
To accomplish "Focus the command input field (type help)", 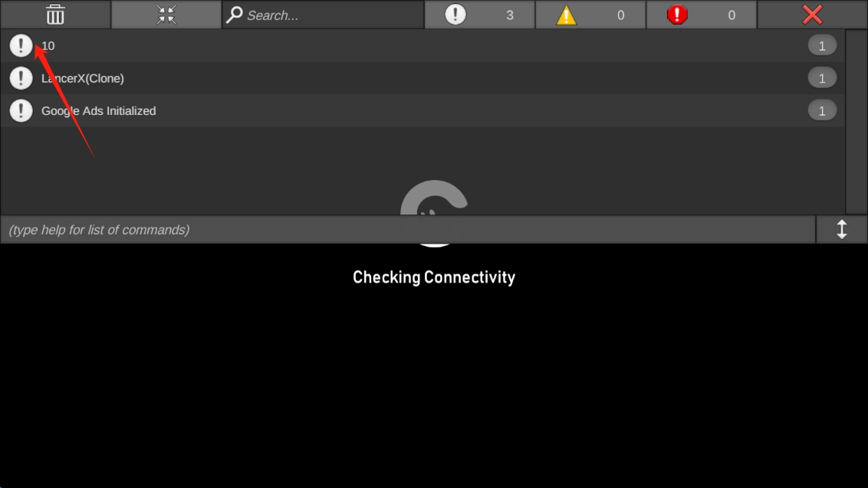I will (x=408, y=230).
